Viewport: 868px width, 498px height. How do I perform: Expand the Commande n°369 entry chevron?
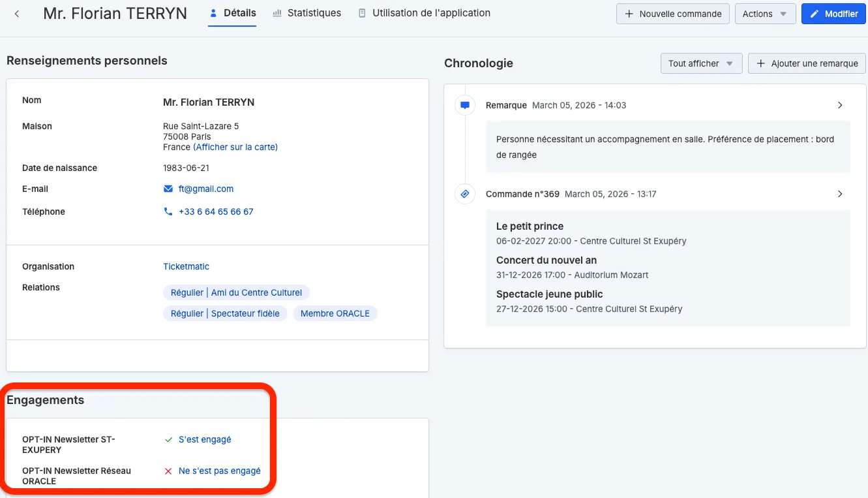(x=840, y=194)
